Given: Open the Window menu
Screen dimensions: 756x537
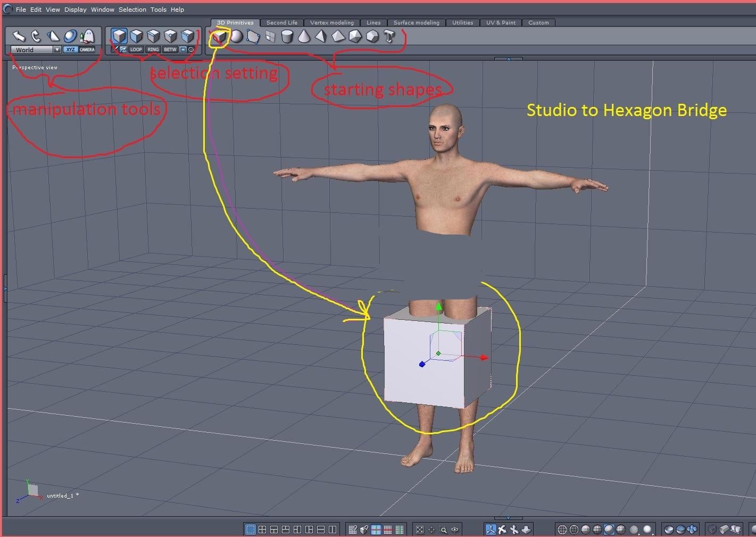Looking at the screenshot, I should pyautogui.click(x=103, y=10).
